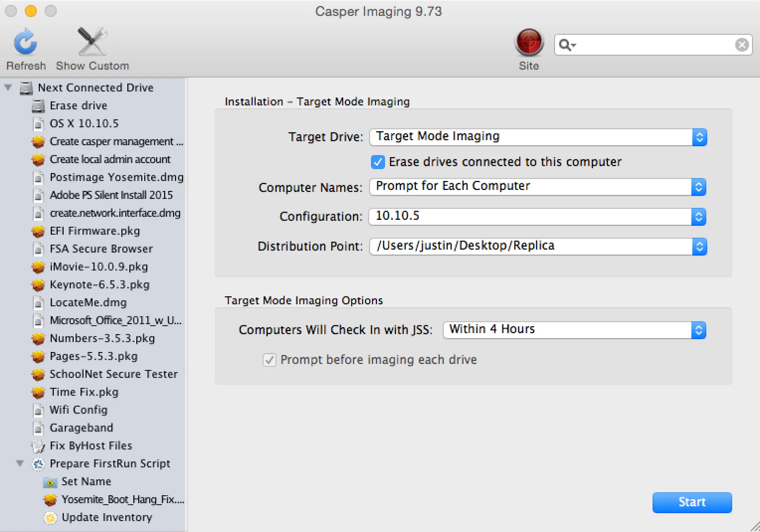760x532 pixels.
Task: Select 'LocateMe.dmg' row text
Action: pos(88,303)
